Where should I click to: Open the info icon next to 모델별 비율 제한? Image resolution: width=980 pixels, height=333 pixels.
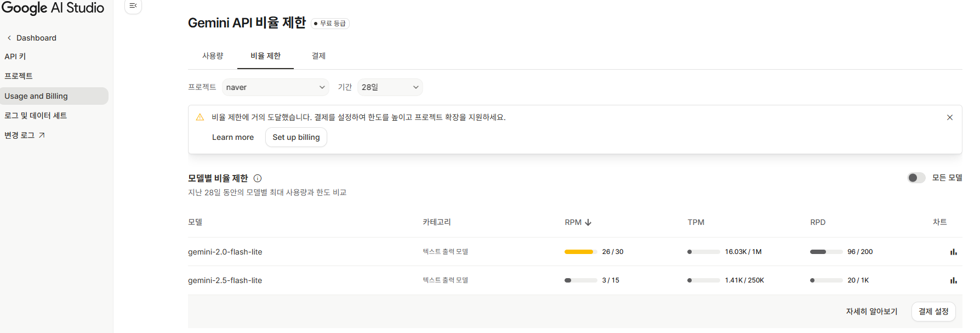click(258, 178)
